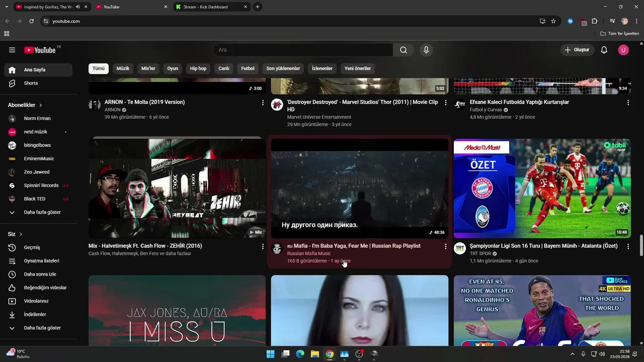Open bitingelbows channel subscription
This screenshot has height=362, width=644.
point(38,145)
